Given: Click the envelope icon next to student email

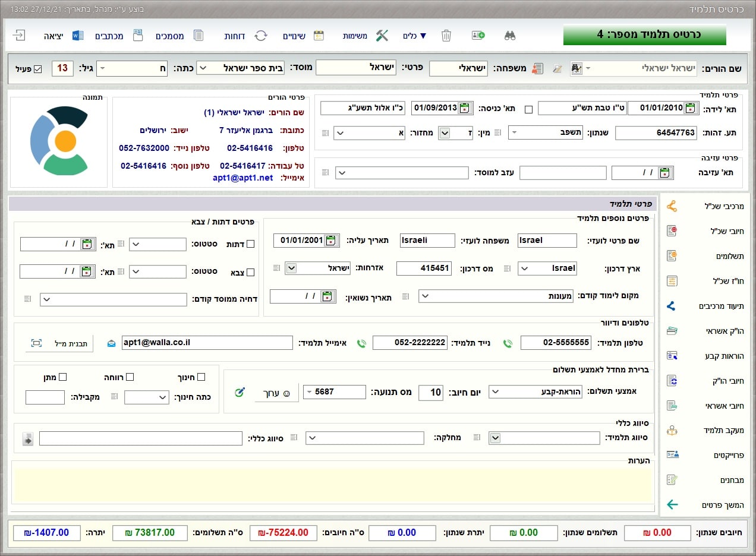Looking at the screenshot, I should 112,343.
